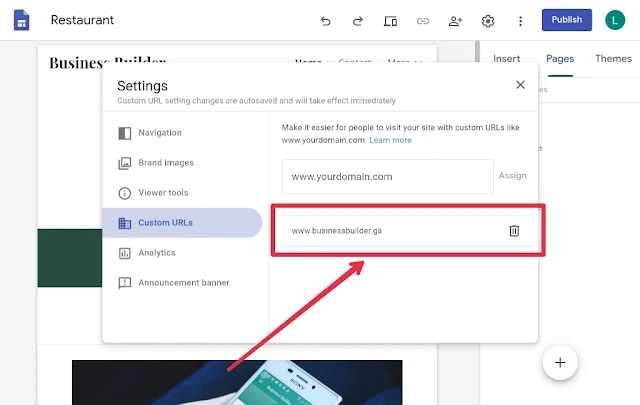Delete the www.businessbuilder.ga custom URL
This screenshot has height=405, width=640.
point(514,231)
